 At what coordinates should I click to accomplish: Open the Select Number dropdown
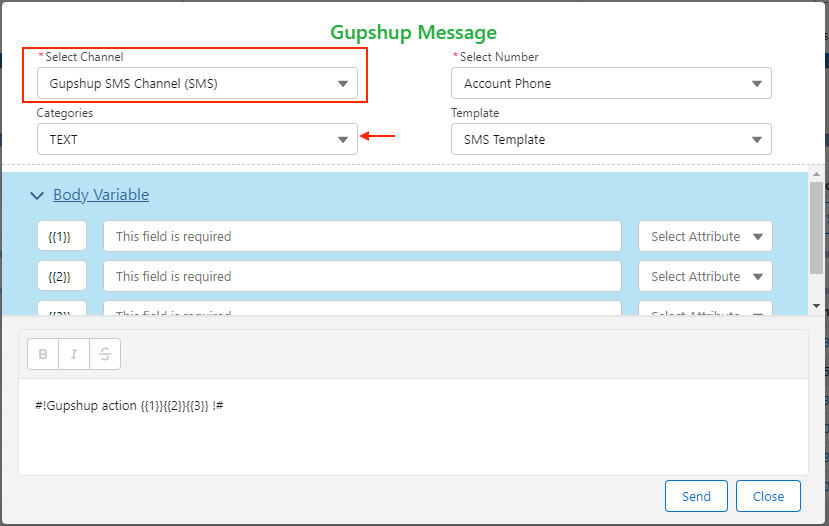coord(611,83)
